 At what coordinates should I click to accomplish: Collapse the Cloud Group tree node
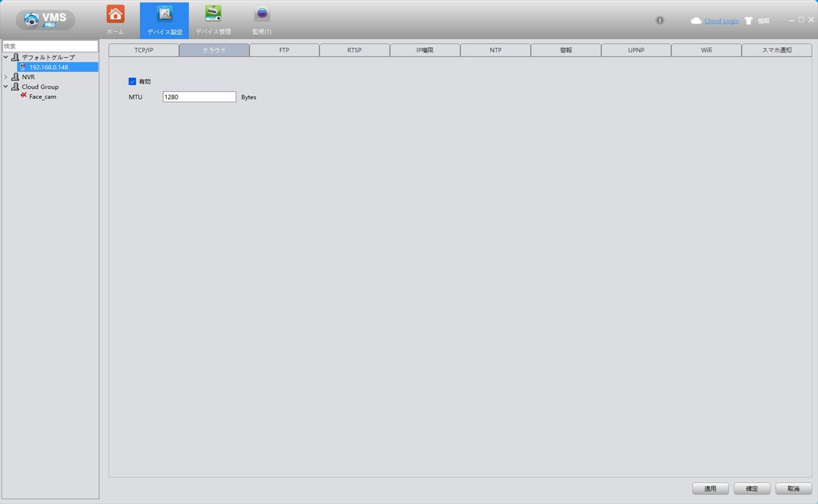click(x=6, y=86)
